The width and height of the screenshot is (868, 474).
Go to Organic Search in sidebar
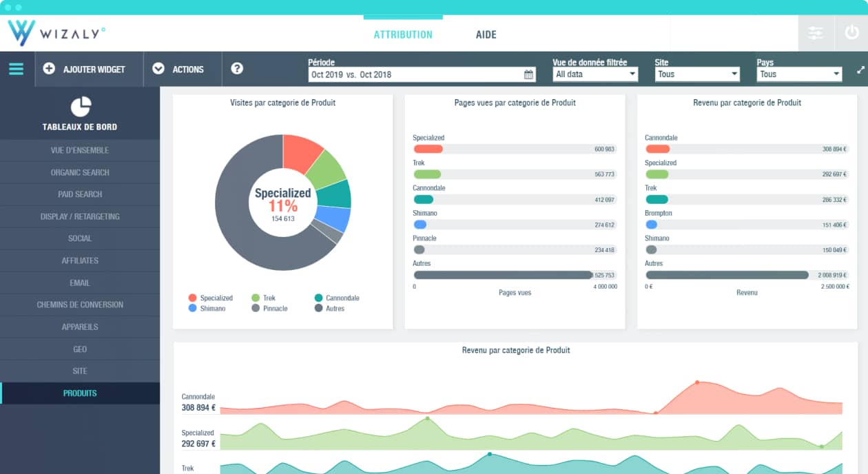click(80, 172)
